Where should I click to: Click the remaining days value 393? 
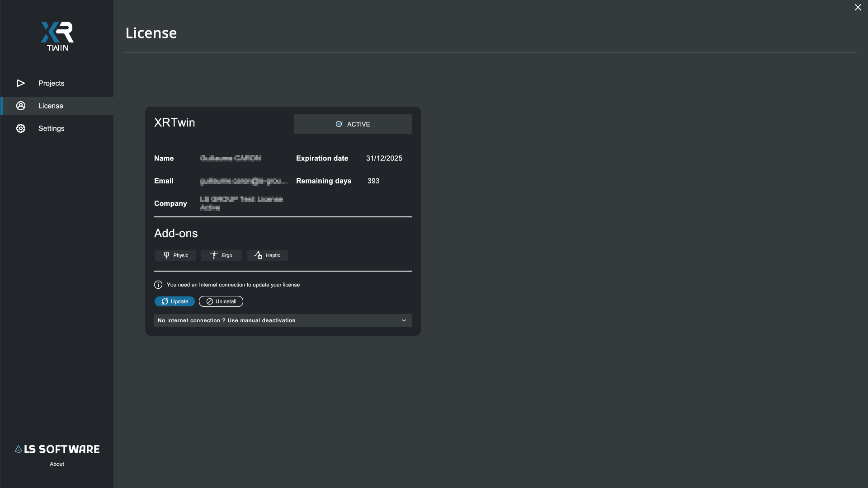click(x=373, y=181)
